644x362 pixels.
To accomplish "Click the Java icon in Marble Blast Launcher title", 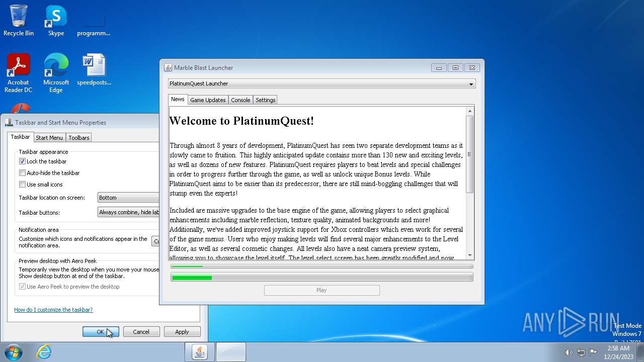I will (168, 68).
